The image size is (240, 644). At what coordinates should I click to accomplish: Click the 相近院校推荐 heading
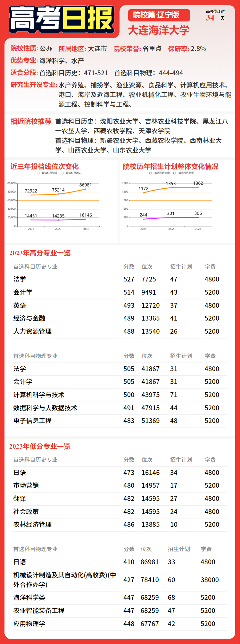coord(31,121)
